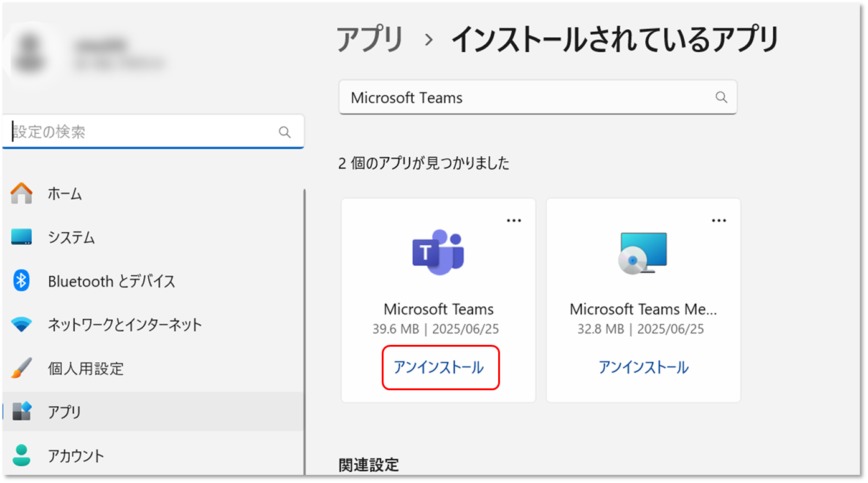Open ホーム in the sidebar
Screen dimensions: 868x483
click(153, 194)
